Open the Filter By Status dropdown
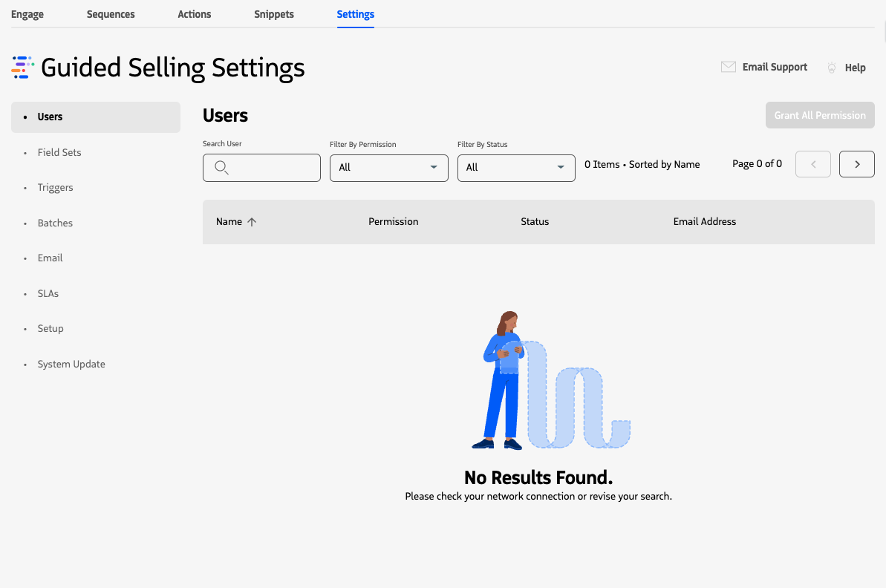 515,168
